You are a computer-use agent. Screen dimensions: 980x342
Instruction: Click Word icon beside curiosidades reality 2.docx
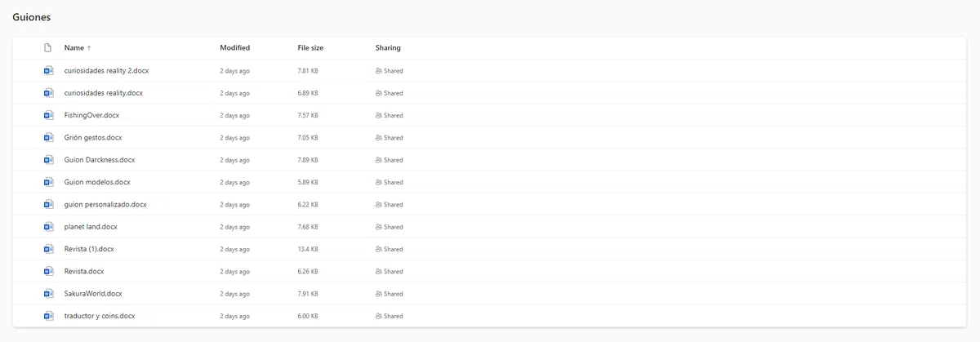pyautogui.click(x=48, y=71)
